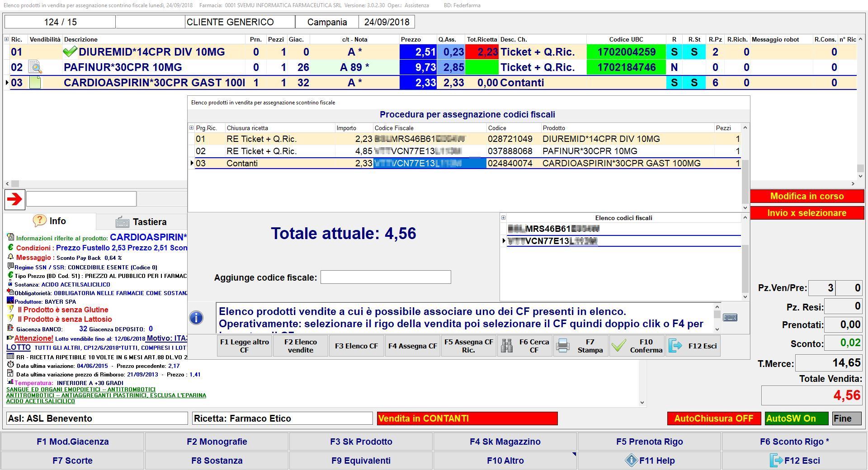
Task: Switch to the Tastiera tab
Action: tap(142, 222)
